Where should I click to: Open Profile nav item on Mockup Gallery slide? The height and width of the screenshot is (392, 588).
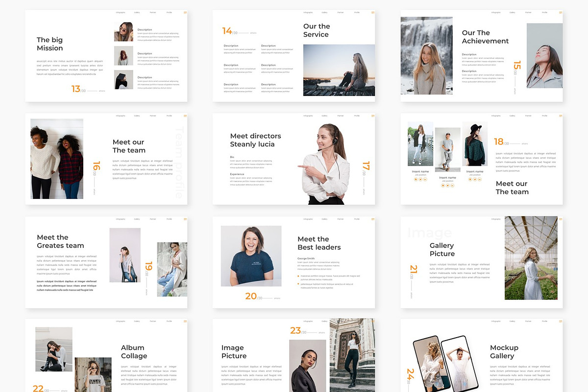tap(544, 322)
